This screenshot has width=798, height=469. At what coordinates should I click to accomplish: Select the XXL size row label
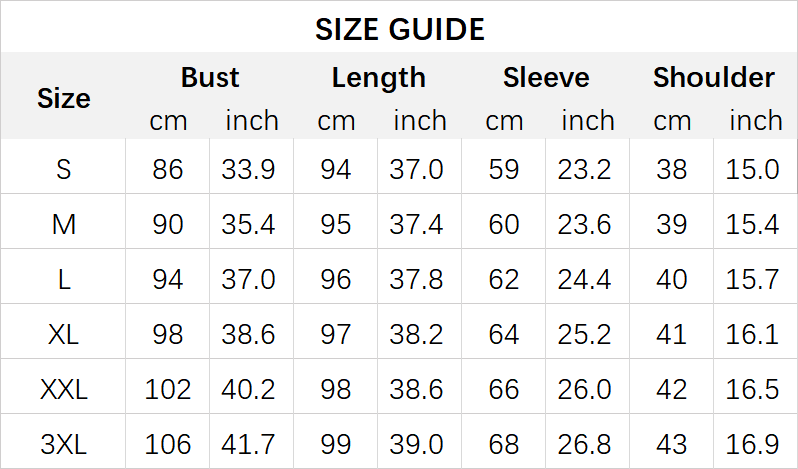tap(63, 389)
